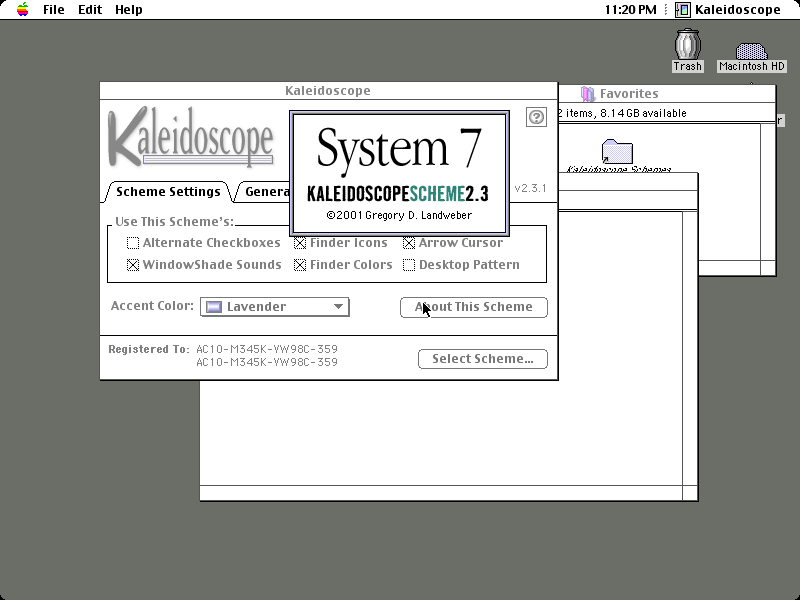
Task: Toggle the Arrow Cursor checkbox
Action: pyautogui.click(x=409, y=243)
